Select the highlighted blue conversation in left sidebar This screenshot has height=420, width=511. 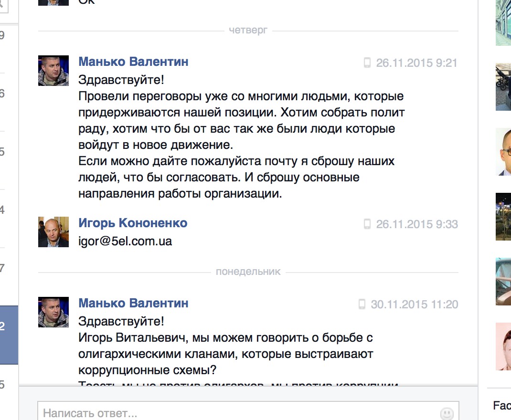coord(9,335)
